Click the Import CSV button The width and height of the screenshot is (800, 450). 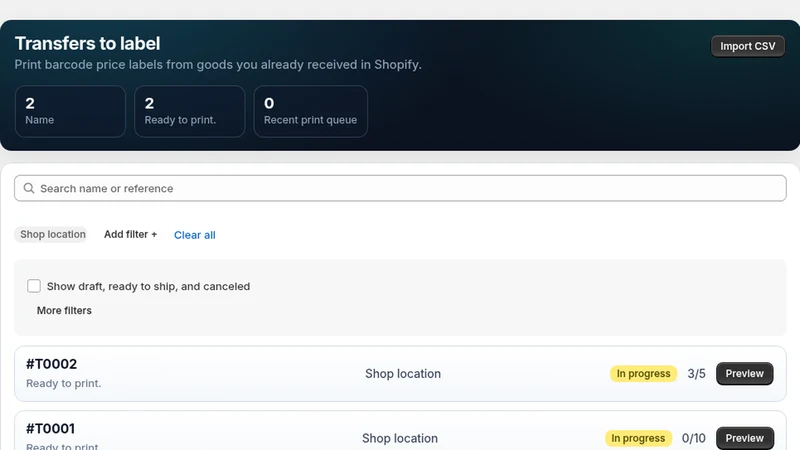point(747,46)
